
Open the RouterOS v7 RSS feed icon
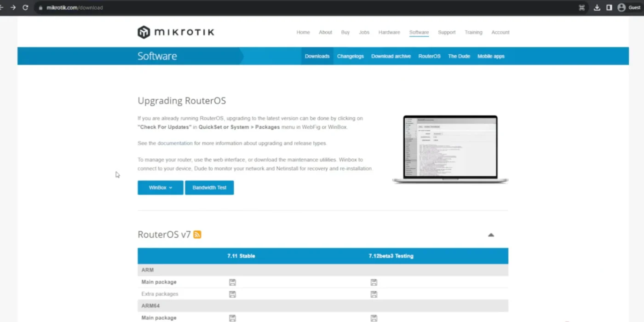pyautogui.click(x=197, y=235)
